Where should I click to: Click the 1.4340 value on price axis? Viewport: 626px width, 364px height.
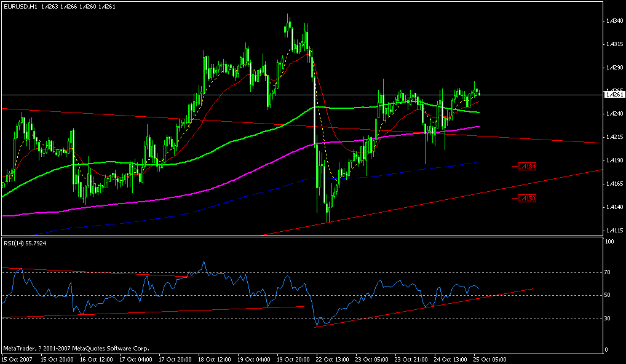coord(614,21)
